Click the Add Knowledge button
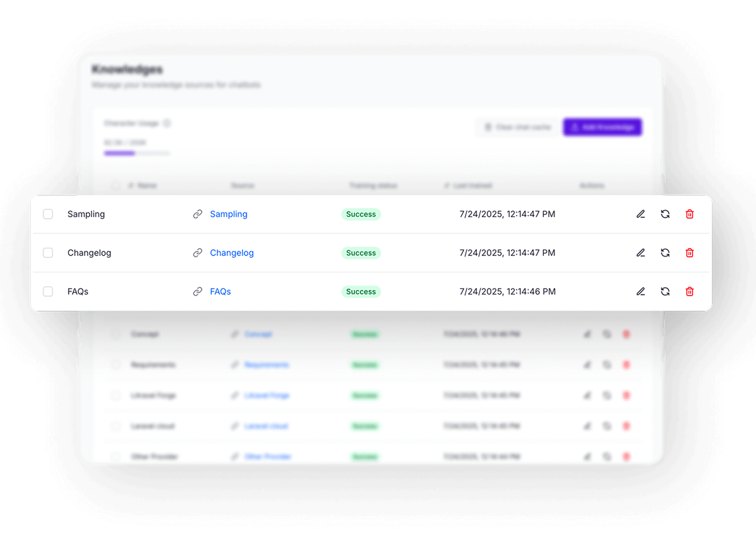 tap(602, 127)
